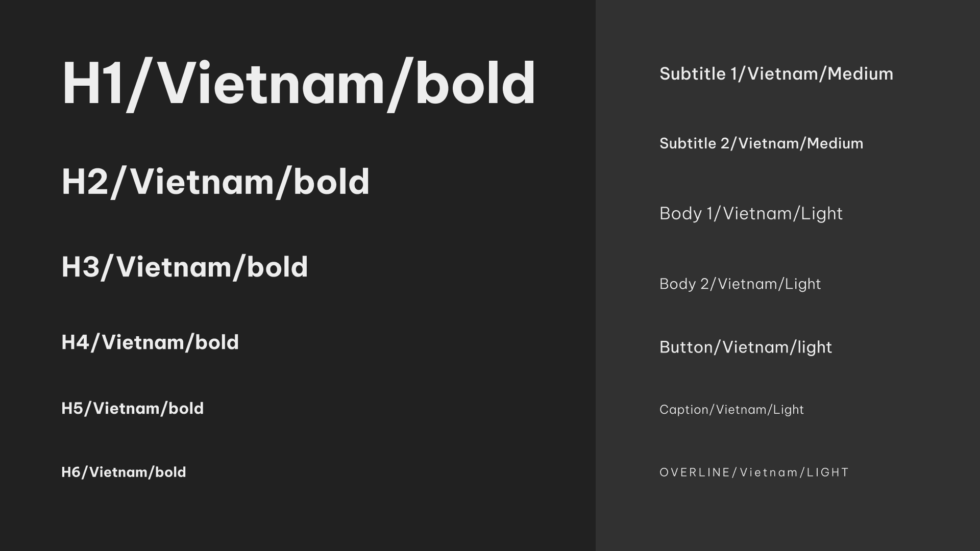The image size is (980, 551).
Task: Click the Button/Vietnam/light text sample
Action: pos(746,347)
